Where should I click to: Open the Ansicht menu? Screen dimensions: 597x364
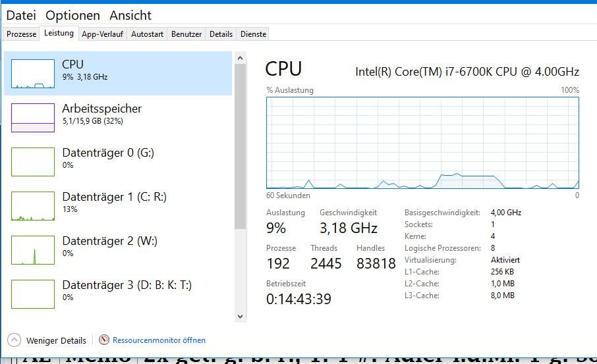130,15
